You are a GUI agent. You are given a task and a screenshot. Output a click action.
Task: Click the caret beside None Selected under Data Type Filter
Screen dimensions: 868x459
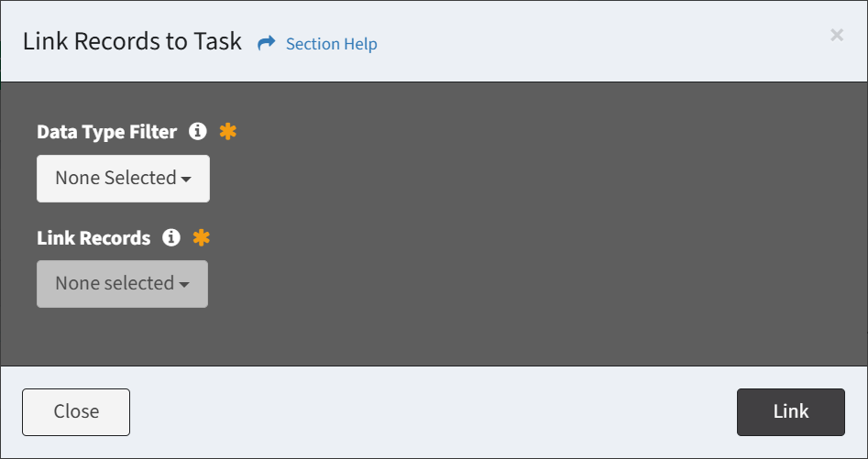click(x=186, y=180)
